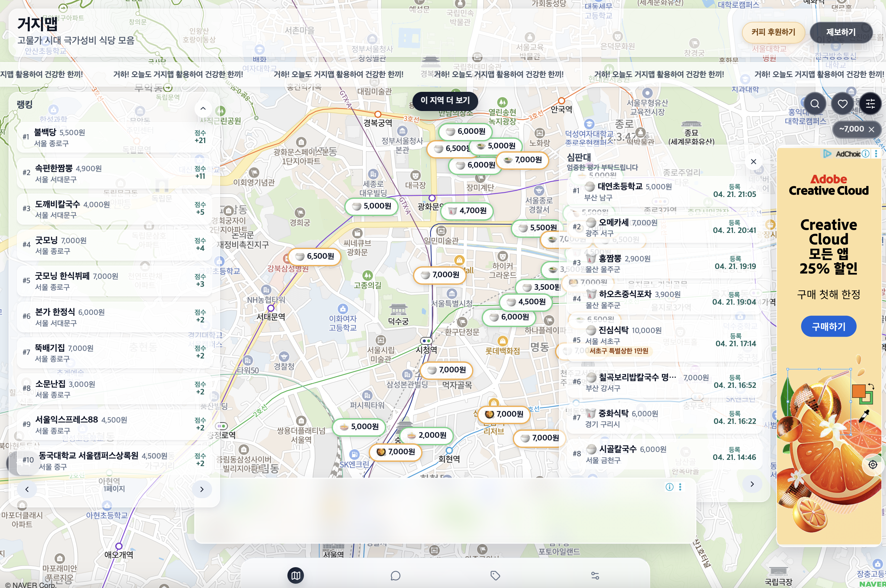The width and height of the screenshot is (886, 588).
Task: Open the search magnifier icon
Action: point(815,103)
